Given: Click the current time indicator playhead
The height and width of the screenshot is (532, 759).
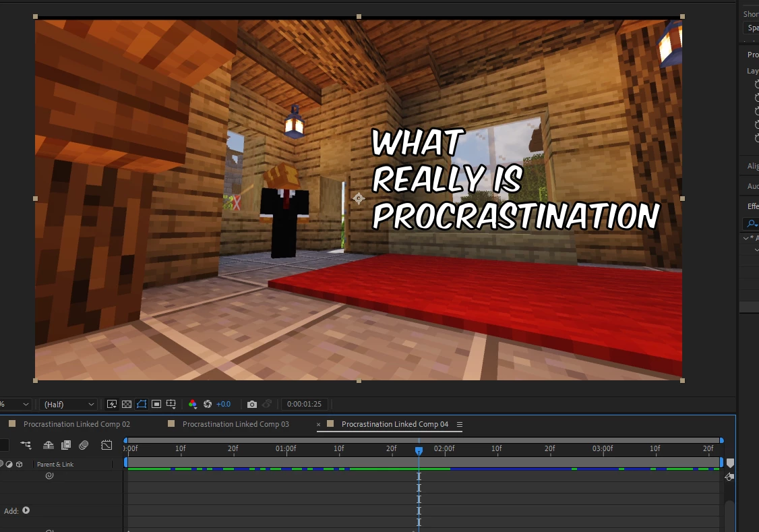Looking at the screenshot, I should pos(419,450).
